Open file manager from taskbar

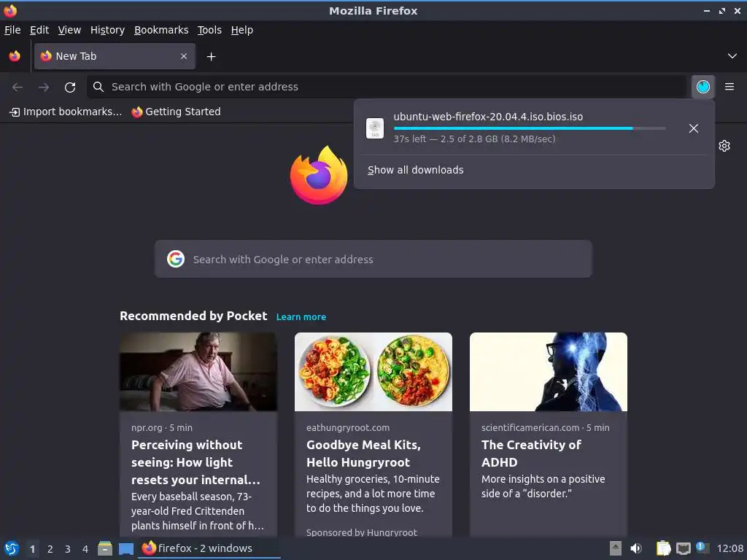pos(105,548)
